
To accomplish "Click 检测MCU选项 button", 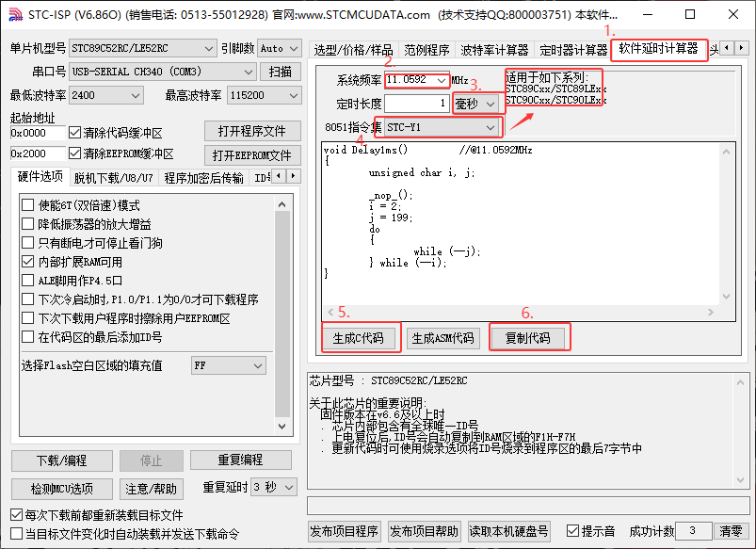I will [x=62, y=489].
